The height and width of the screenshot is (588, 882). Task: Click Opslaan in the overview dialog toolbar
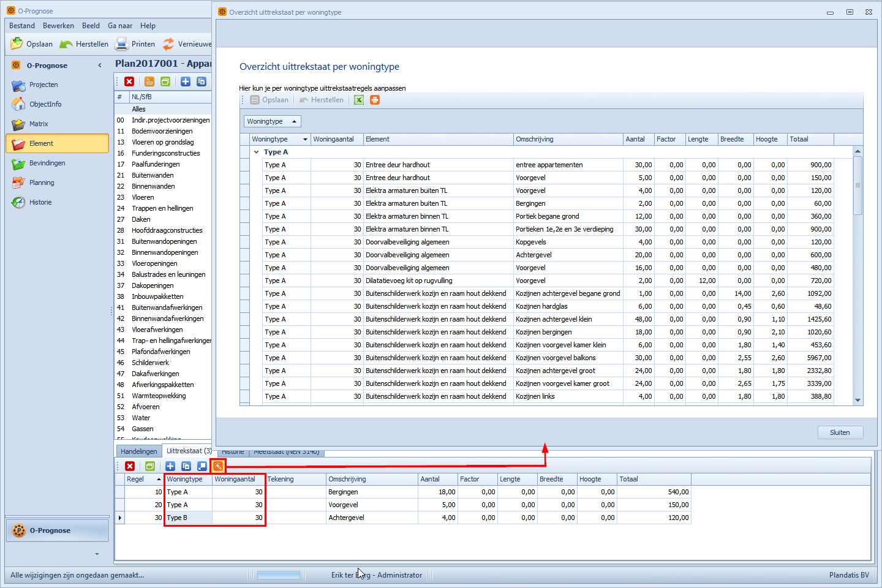pyautogui.click(x=269, y=100)
